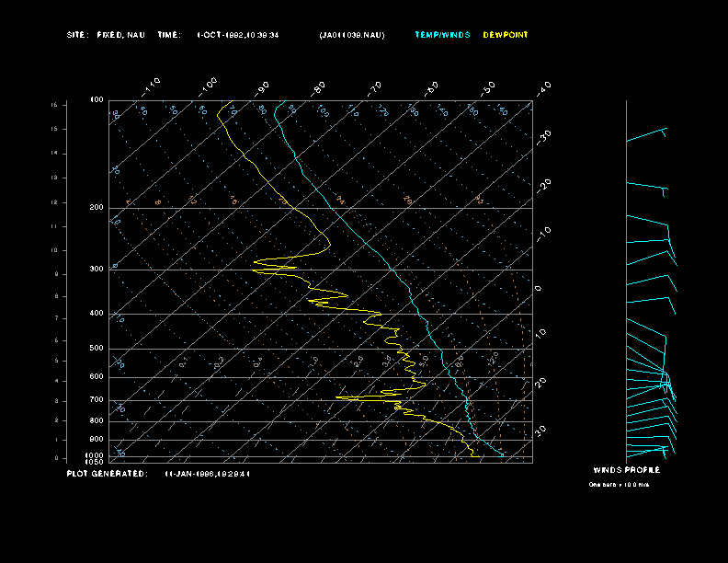The height and width of the screenshot is (563, 728).
Task: Click the SITE header label
Action: (77, 35)
